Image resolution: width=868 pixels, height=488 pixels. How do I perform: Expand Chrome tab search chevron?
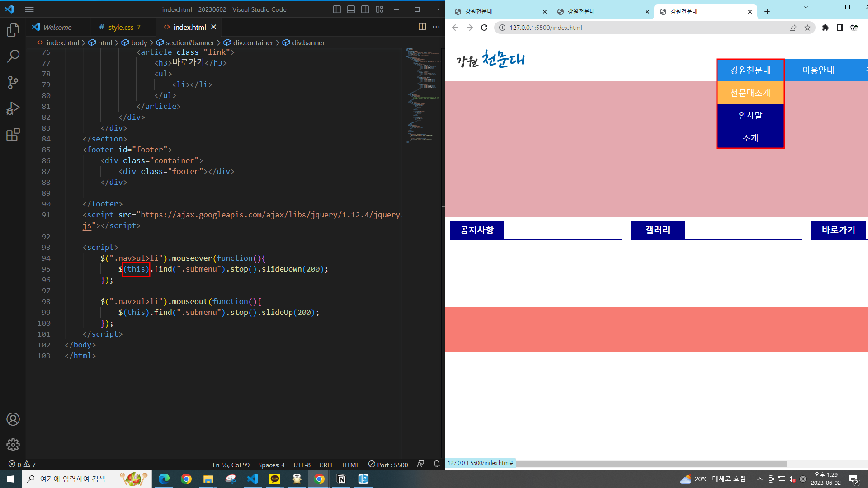[806, 7]
